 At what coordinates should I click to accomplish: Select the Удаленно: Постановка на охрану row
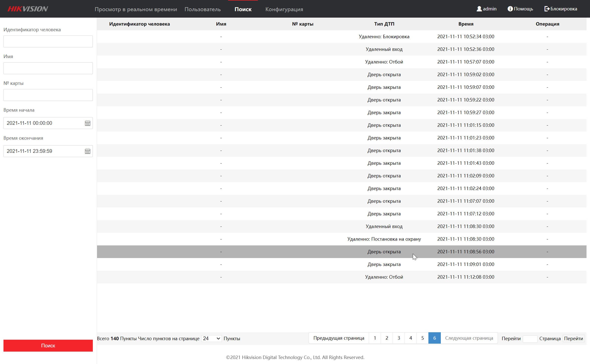[384, 239]
